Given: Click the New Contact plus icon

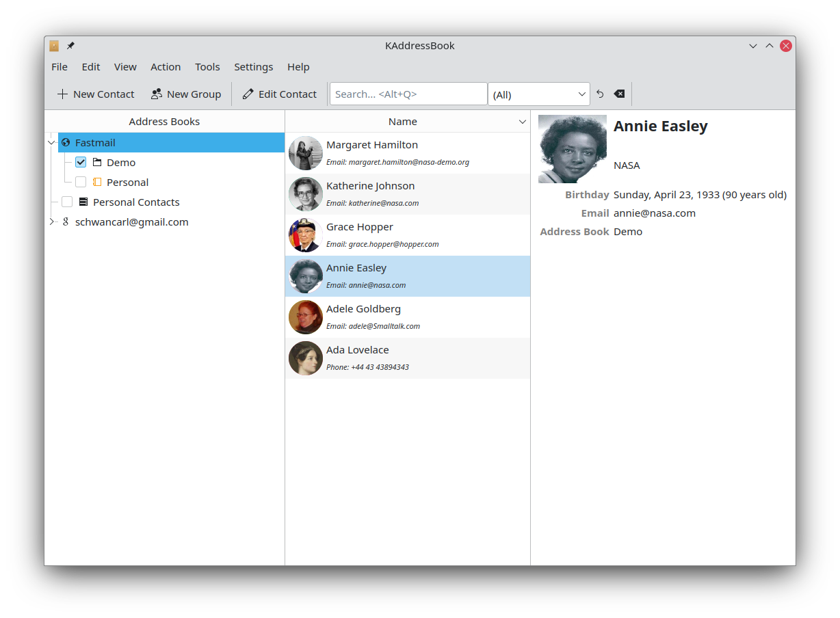Looking at the screenshot, I should [x=62, y=94].
